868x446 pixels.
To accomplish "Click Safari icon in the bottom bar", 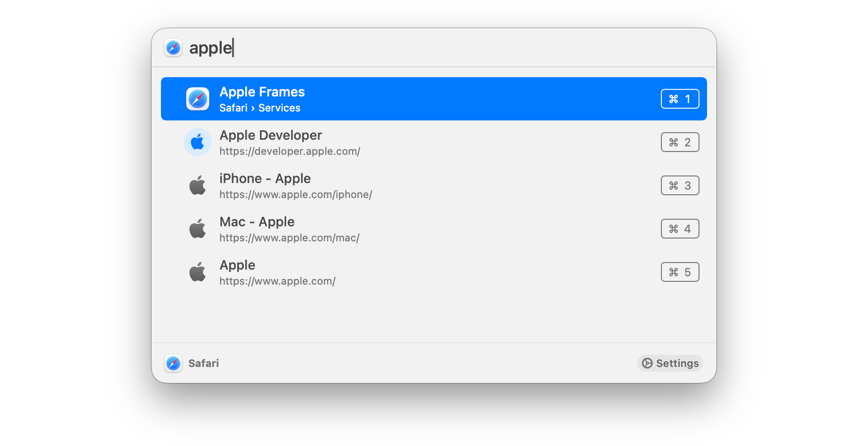I will pos(173,363).
